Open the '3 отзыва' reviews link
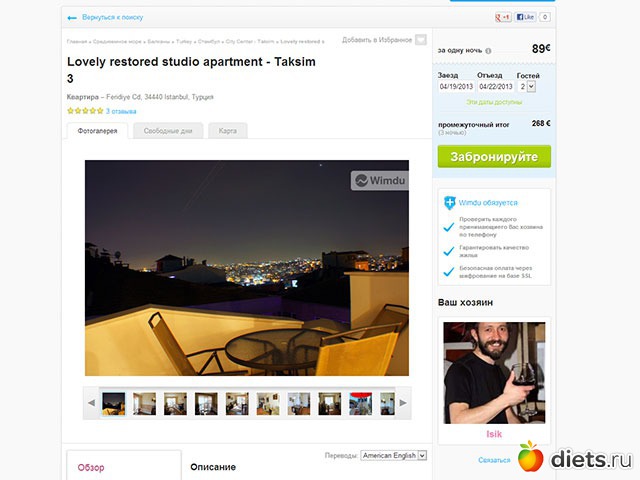Image resolution: width=640 pixels, height=480 pixels. [x=121, y=111]
